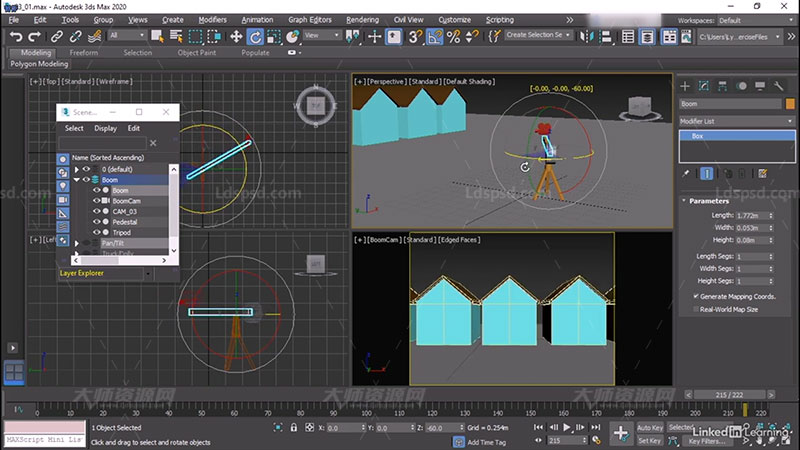Switch to the Freeform ribbon tab
The width and height of the screenshot is (800, 450).
84,53
